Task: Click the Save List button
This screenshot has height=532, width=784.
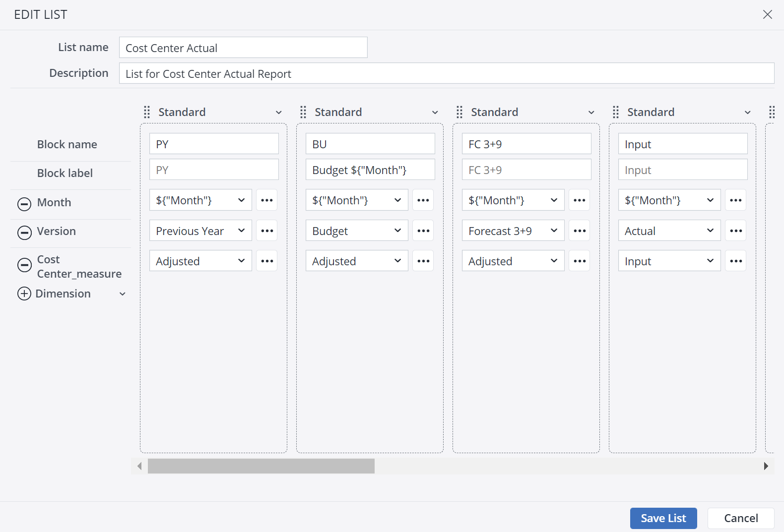Action: point(663,518)
